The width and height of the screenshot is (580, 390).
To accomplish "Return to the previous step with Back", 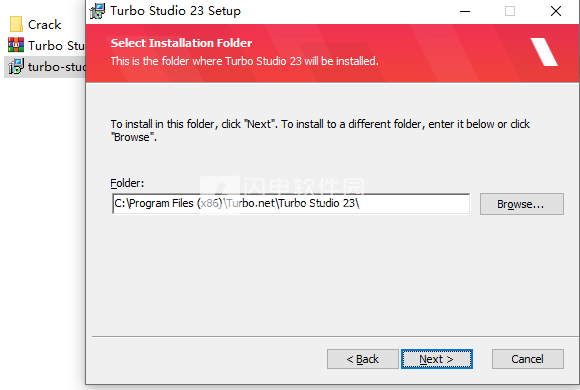I will [363, 359].
